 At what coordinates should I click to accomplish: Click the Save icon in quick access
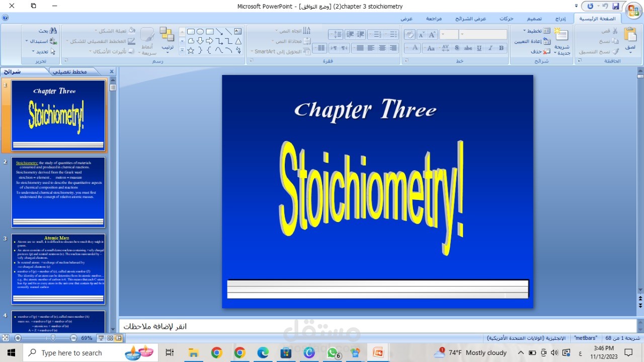(615, 6)
